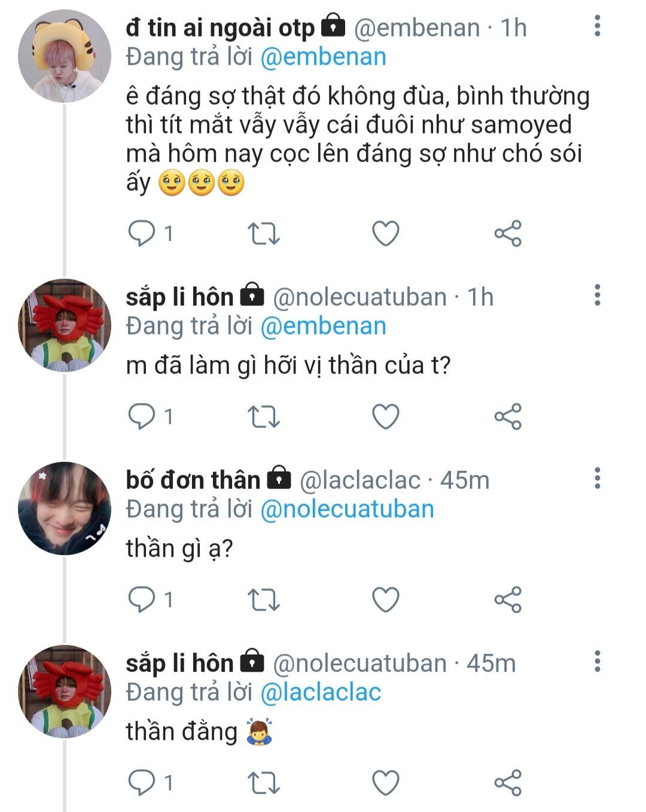View profile picture of bố đơn thân
The width and height of the screenshot is (646, 812).
point(65,509)
